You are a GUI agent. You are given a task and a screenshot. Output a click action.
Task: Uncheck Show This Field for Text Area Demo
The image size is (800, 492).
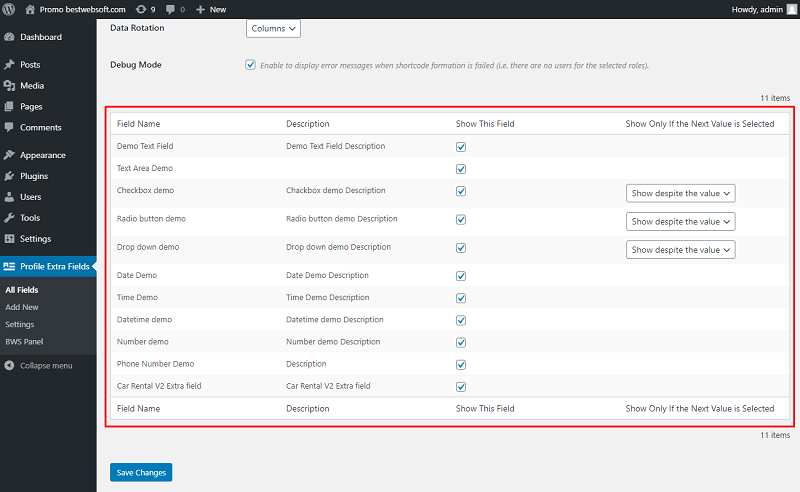click(x=461, y=169)
